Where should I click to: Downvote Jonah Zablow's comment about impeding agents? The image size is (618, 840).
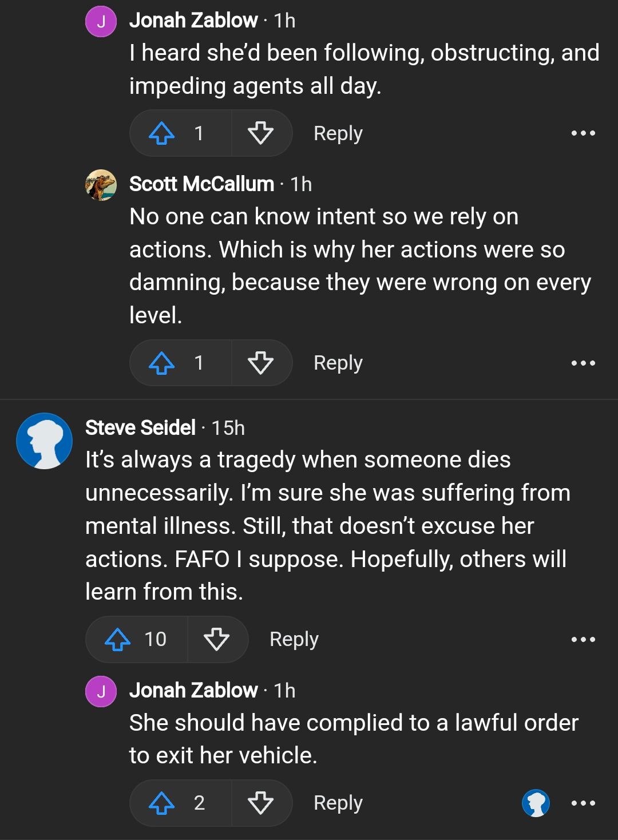[x=260, y=133]
